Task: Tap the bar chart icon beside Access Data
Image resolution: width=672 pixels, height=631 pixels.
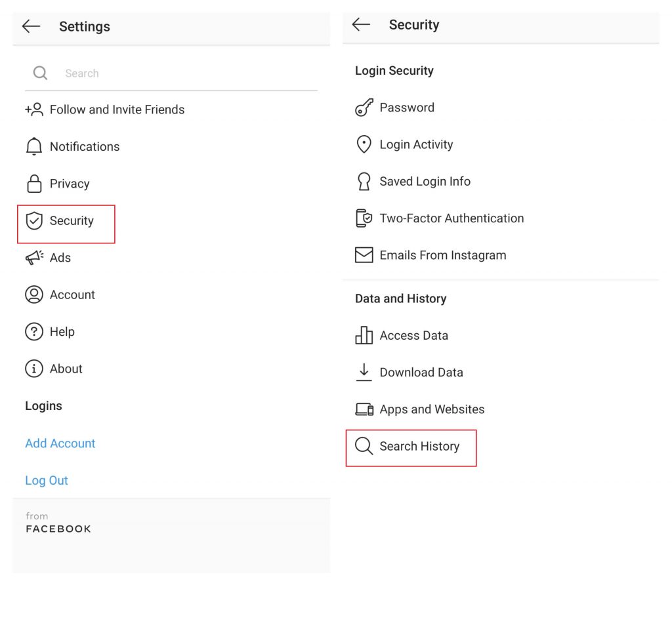Action: point(364,335)
